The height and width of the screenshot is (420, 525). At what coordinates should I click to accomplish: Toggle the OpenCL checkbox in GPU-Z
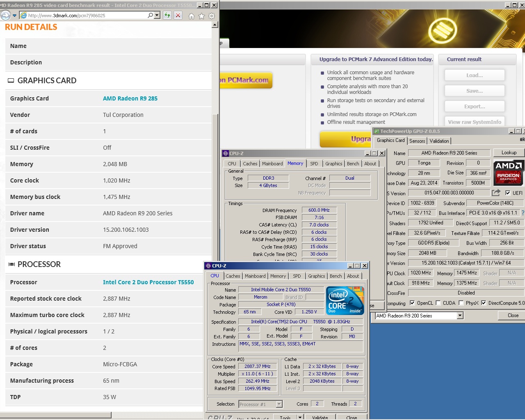pos(412,303)
